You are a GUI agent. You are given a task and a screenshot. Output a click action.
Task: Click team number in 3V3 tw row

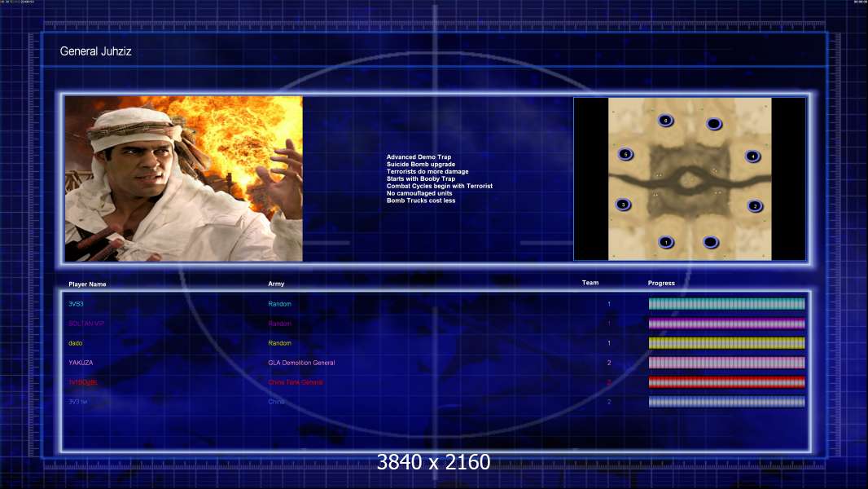609,402
